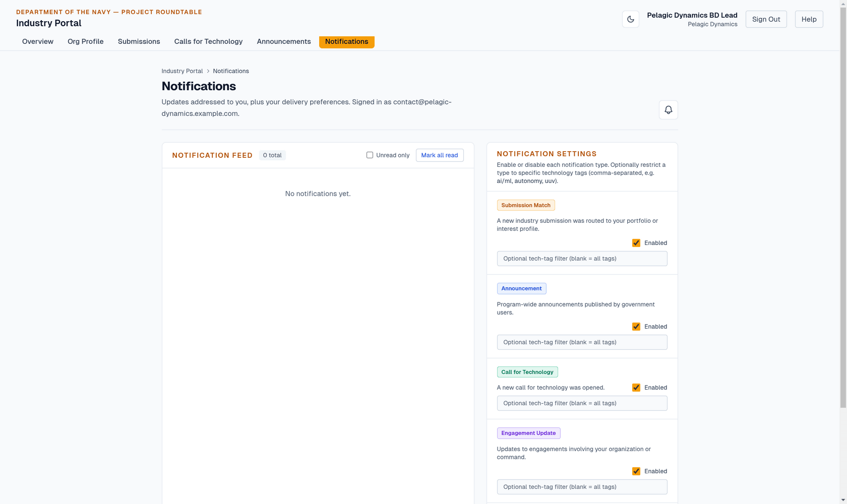Click the NOTIFICATION FEED heading

coord(212,155)
